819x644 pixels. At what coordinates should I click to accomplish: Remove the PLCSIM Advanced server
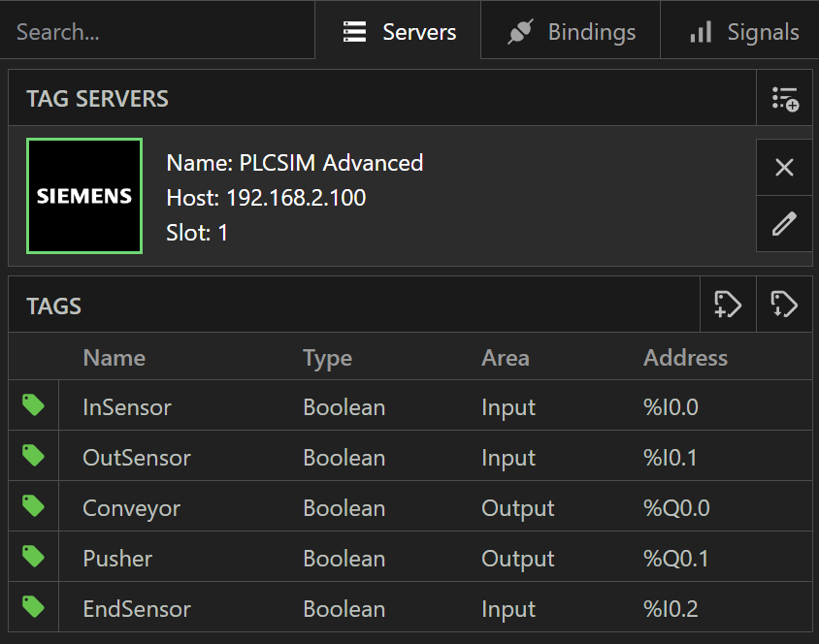[784, 168]
